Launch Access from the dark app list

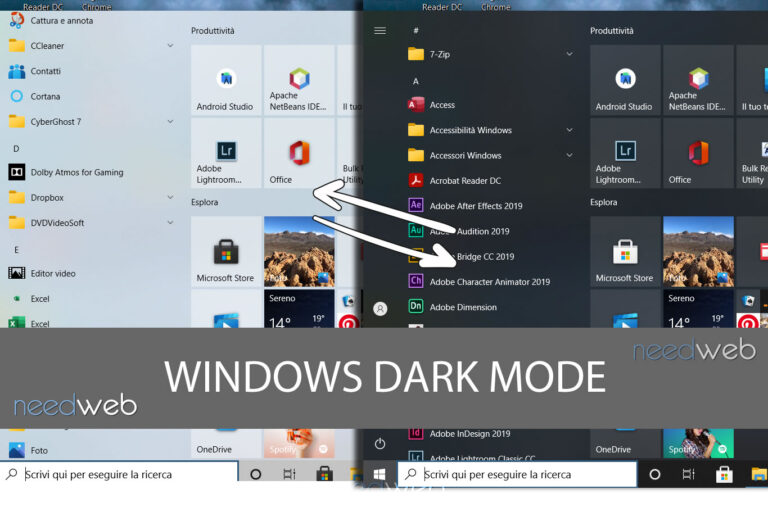(x=431, y=105)
